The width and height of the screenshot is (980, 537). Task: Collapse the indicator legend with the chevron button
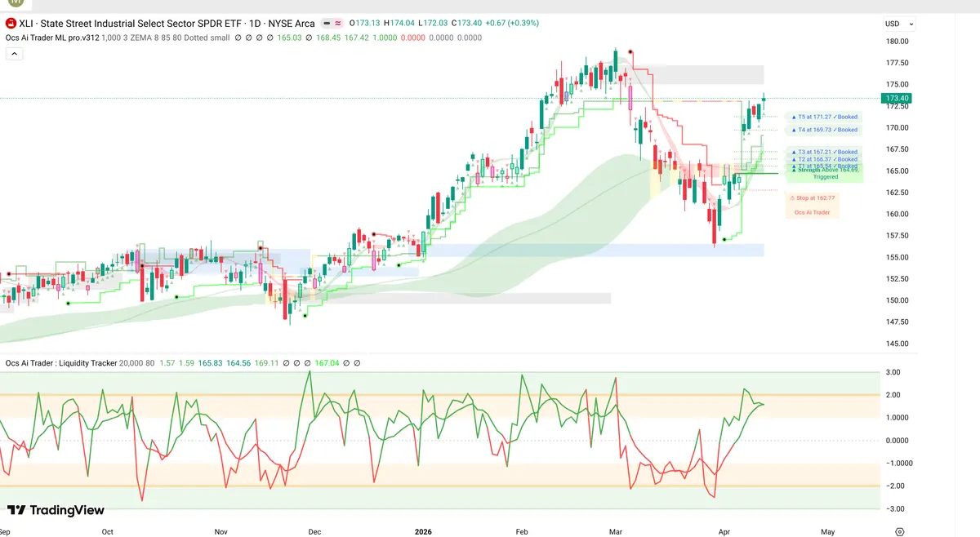(13, 53)
